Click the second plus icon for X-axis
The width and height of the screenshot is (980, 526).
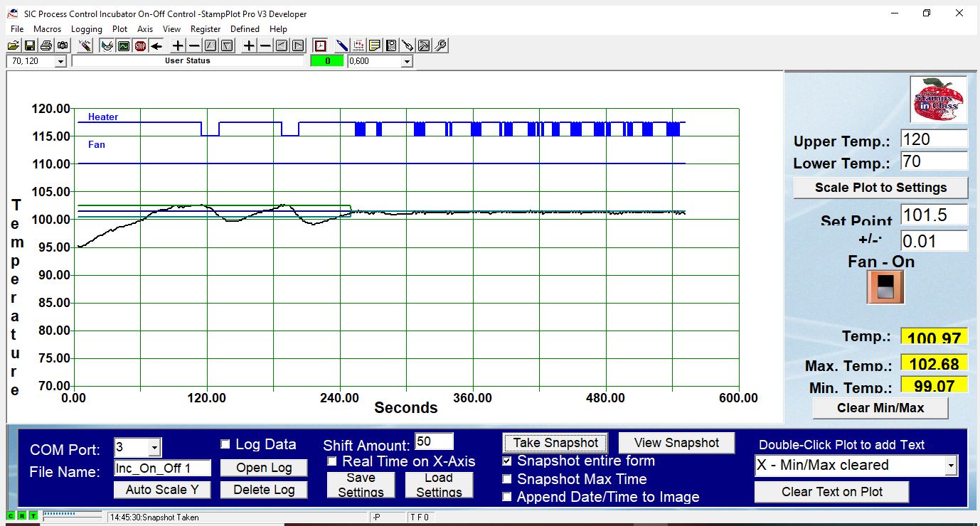249,45
